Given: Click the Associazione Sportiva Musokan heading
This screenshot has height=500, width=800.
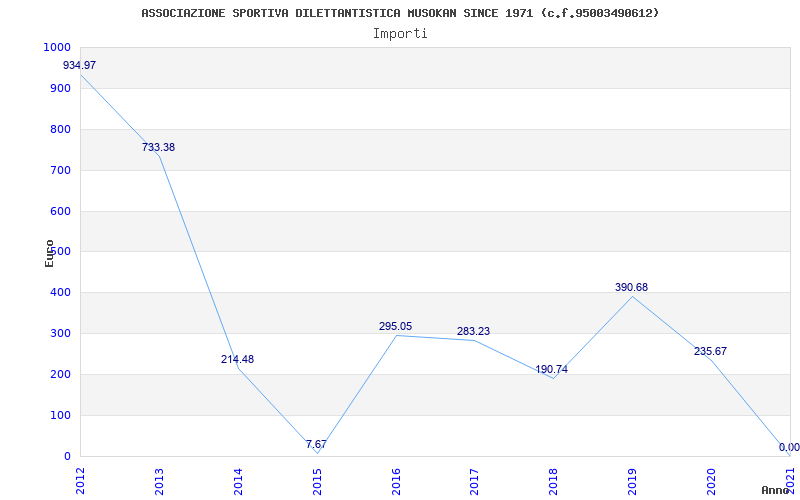Looking at the screenshot, I should (x=400, y=13).
